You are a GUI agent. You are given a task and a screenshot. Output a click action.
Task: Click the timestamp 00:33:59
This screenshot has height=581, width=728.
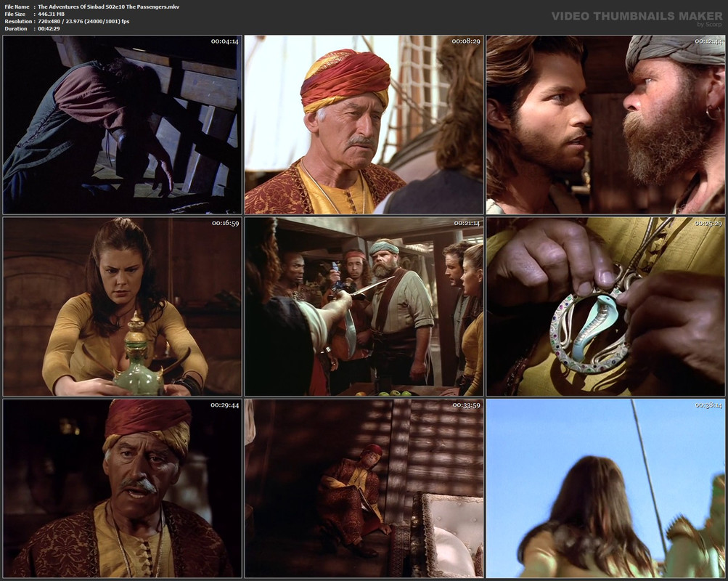pos(467,405)
